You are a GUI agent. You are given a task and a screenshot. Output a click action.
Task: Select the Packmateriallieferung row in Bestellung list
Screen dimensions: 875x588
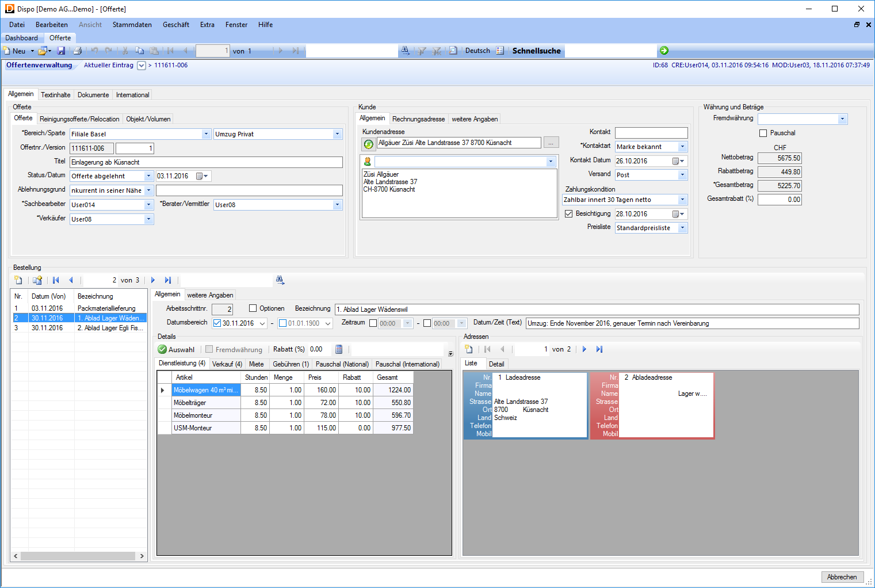pos(79,308)
